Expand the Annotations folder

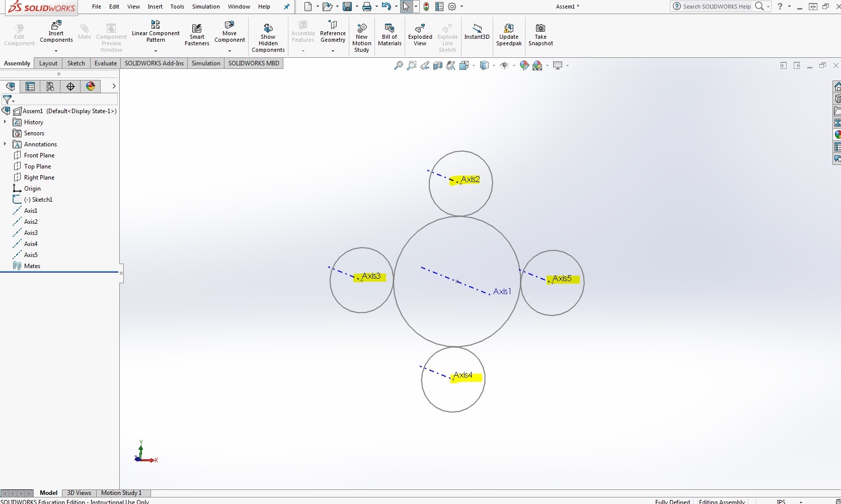point(5,144)
